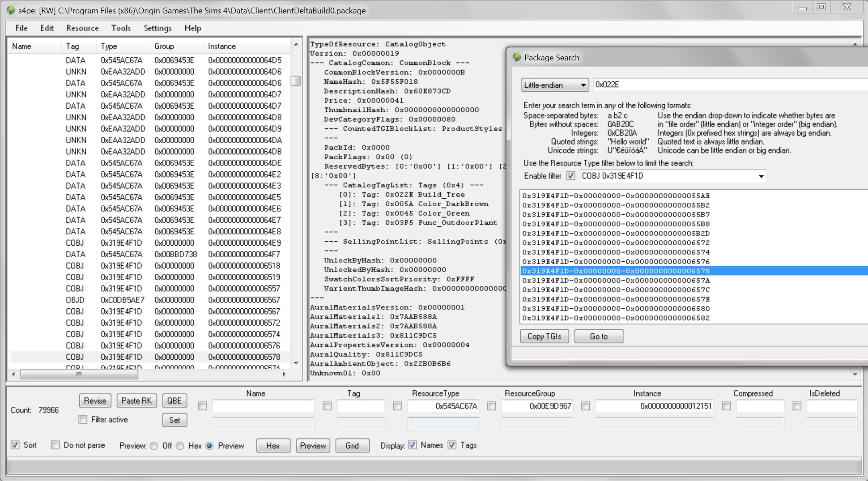Open the File menu
Screen dimensions: 868x481
(x=21, y=28)
